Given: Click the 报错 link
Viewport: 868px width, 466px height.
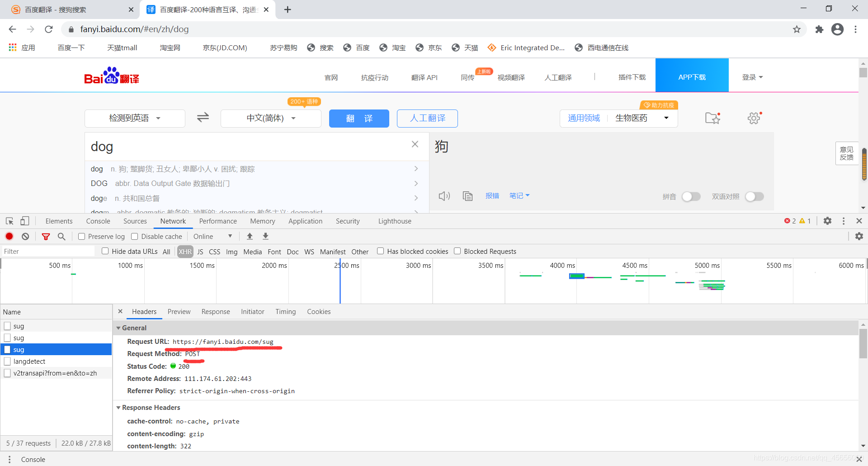Looking at the screenshot, I should pyautogui.click(x=492, y=196).
